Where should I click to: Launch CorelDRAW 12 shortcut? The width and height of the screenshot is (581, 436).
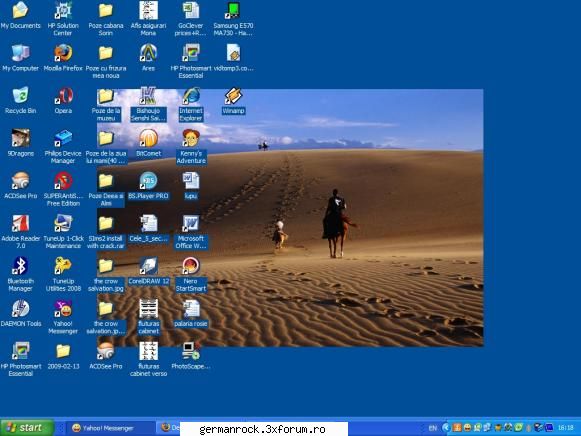(148, 266)
